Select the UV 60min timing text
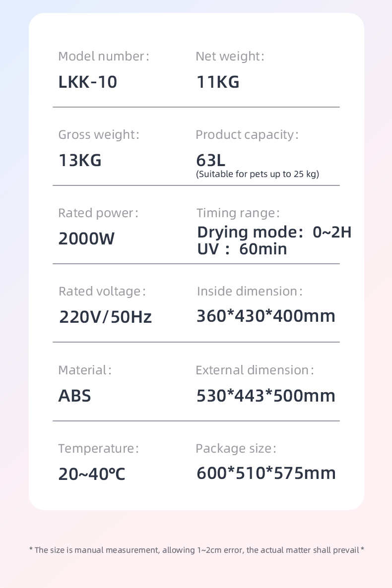The image size is (392, 588). tap(242, 248)
